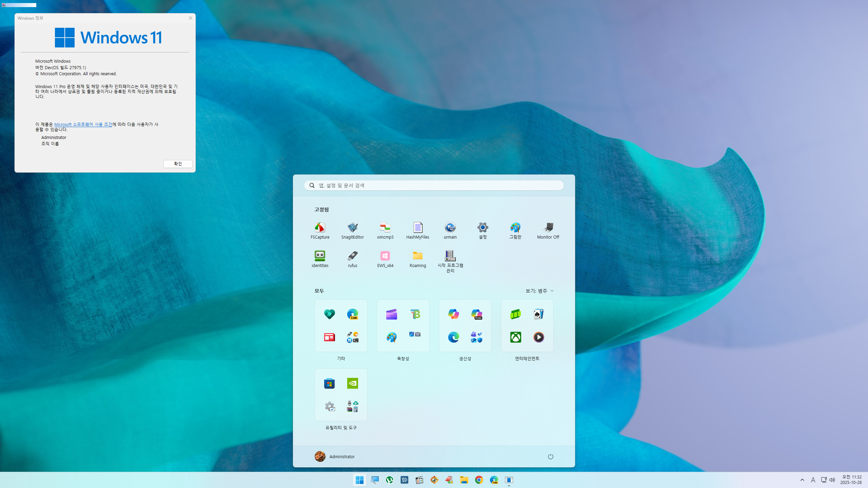Open the power options button
Screen dimensions: 868x488
pyautogui.click(x=550, y=456)
